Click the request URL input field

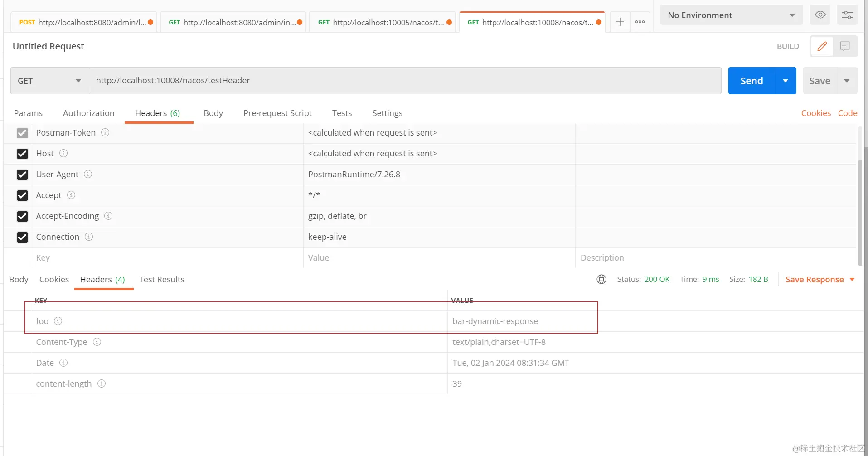click(404, 81)
